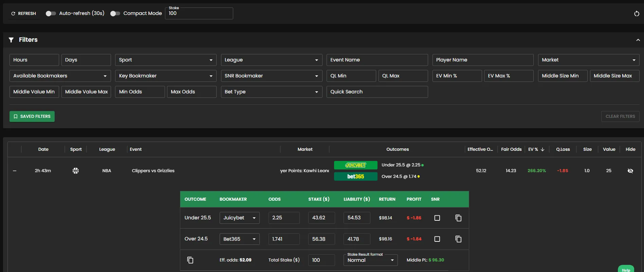Click Middle Value Min field
Image resolution: width=644 pixels, height=272 pixels.
(34, 92)
